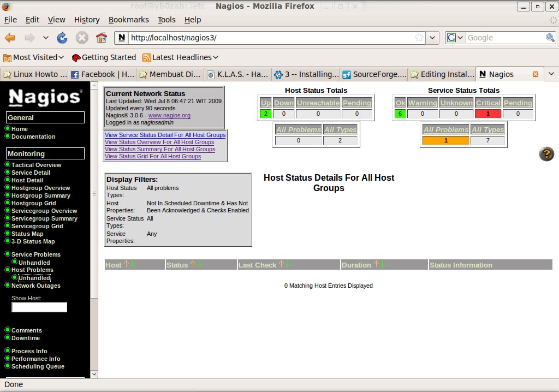Open Scheduling Queue in sidebar
559x392 pixels.
click(38, 366)
